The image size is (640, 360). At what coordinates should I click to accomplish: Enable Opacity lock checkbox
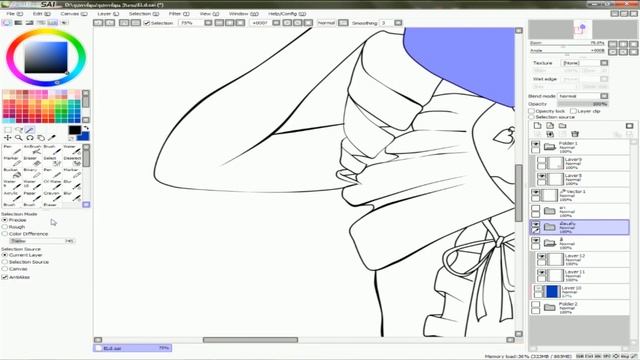tap(531, 111)
